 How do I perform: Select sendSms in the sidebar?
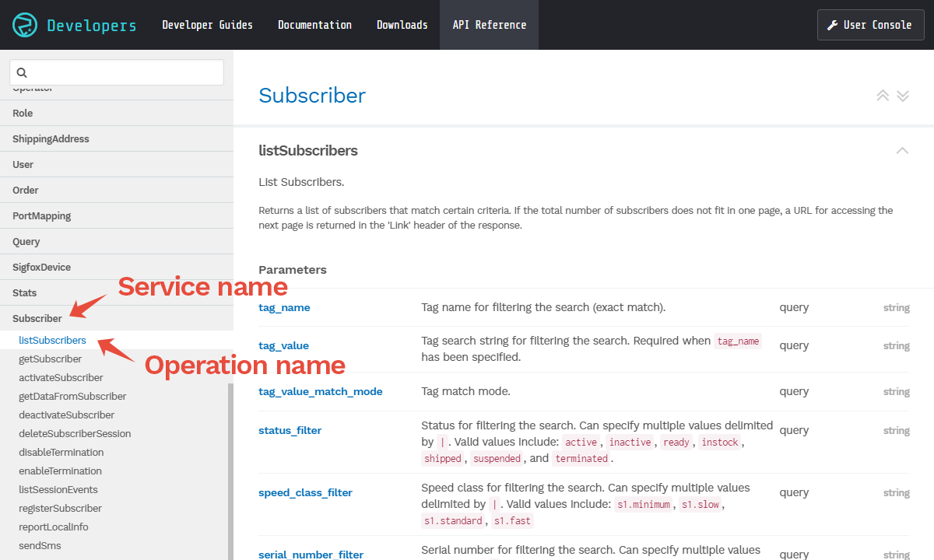click(39, 545)
